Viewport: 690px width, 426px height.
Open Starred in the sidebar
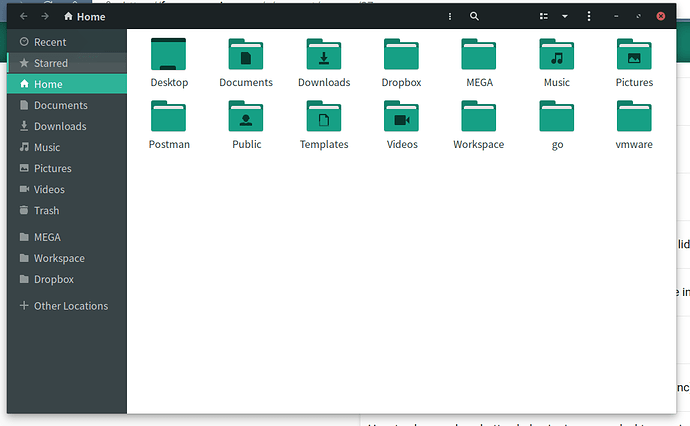coord(67,63)
